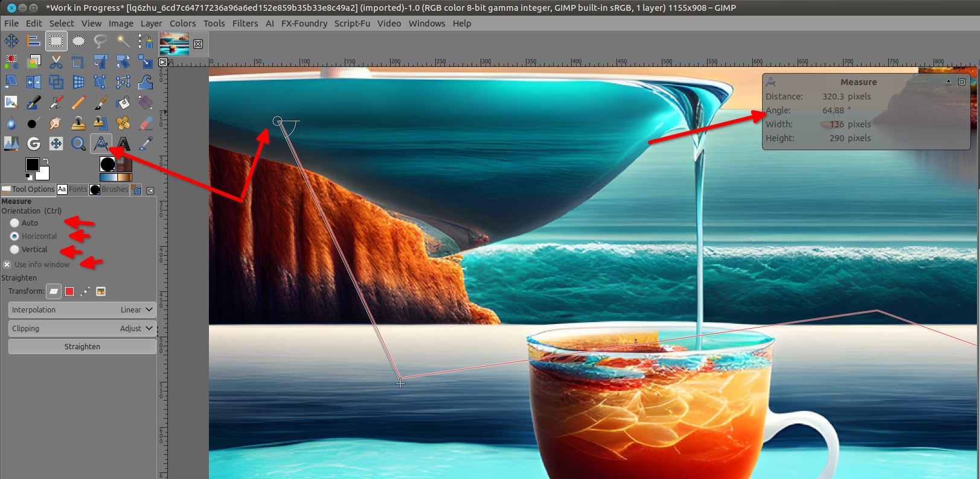Select the Ellipse Select tool
980x479 pixels.
point(78,41)
